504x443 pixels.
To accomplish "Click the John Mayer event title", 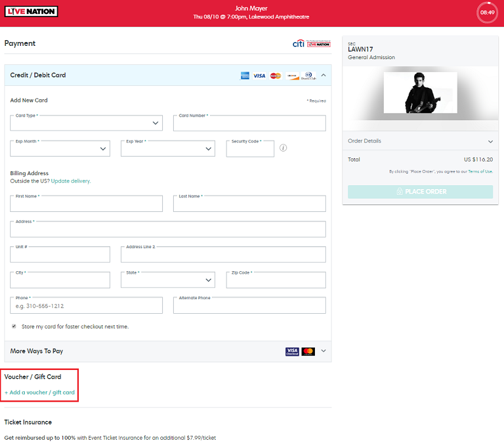I will 251,8.
